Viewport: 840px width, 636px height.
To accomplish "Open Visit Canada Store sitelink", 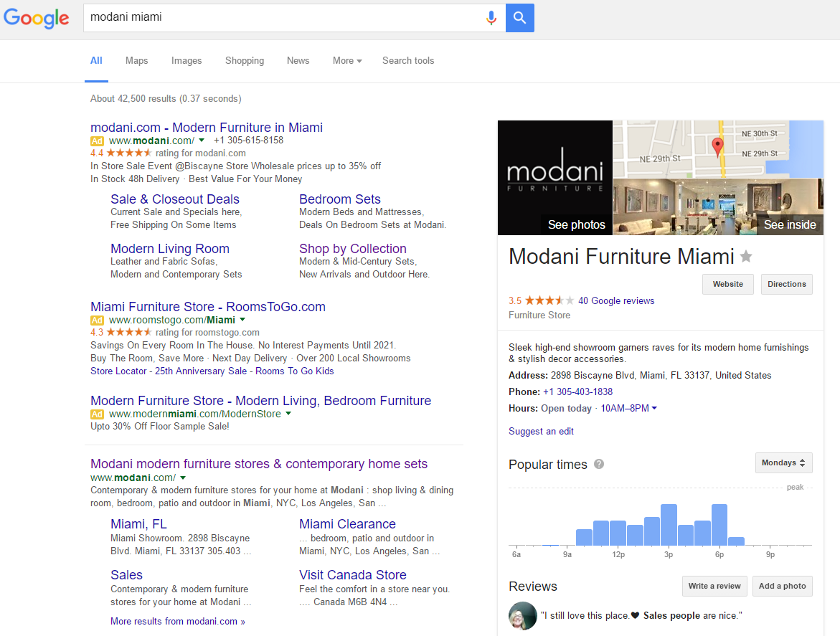I will [x=352, y=575].
